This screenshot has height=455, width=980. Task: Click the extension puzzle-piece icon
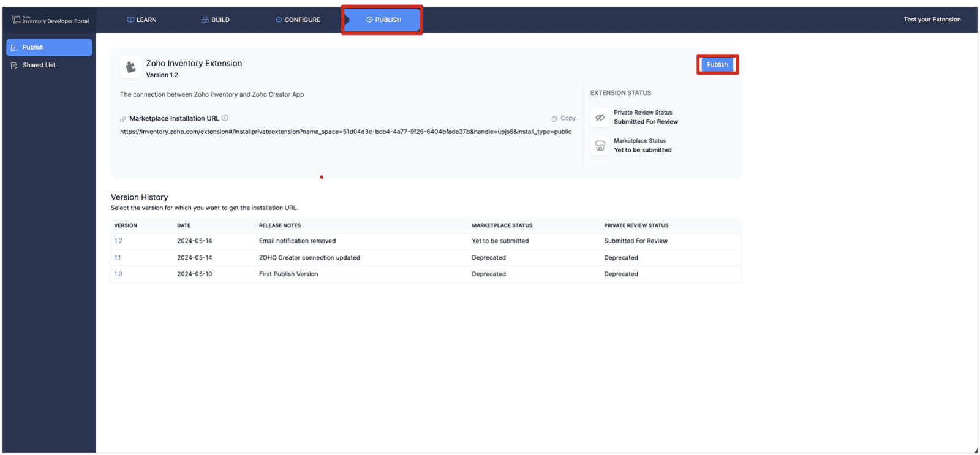coord(130,68)
